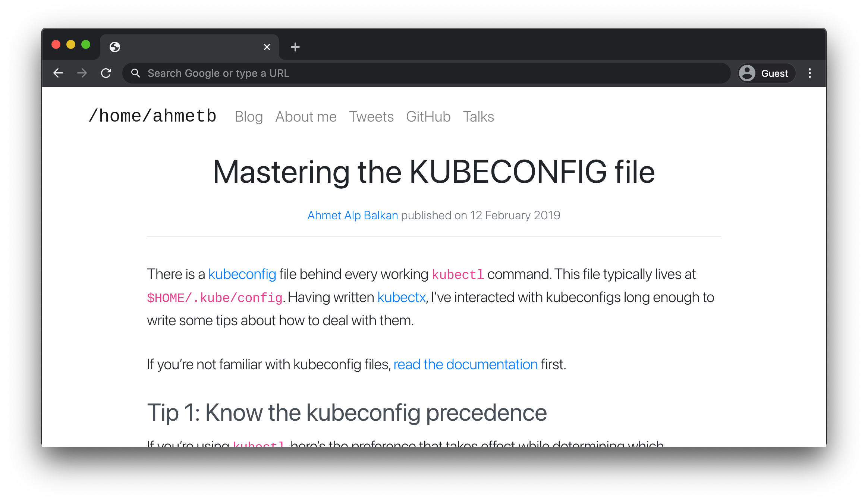Reload the page with the refresh icon
The width and height of the screenshot is (868, 502).
tap(106, 73)
